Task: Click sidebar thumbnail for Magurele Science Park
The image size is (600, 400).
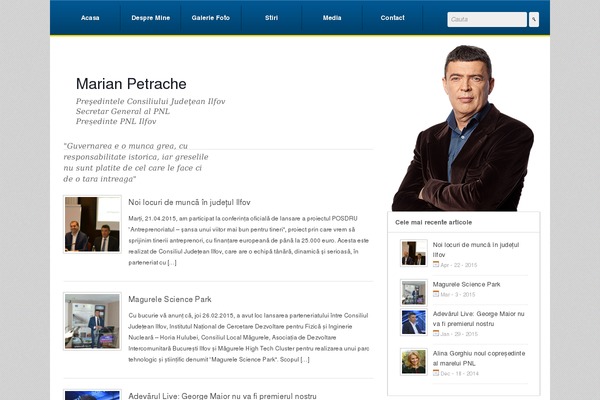Action: click(x=414, y=292)
